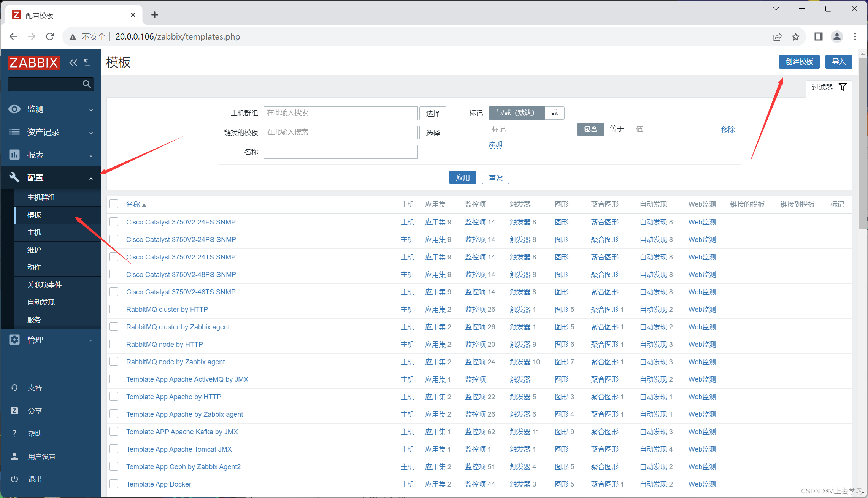Choose the 包含 tag operator
The width and height of the screenshot is (868, 498).
(590, 129)
